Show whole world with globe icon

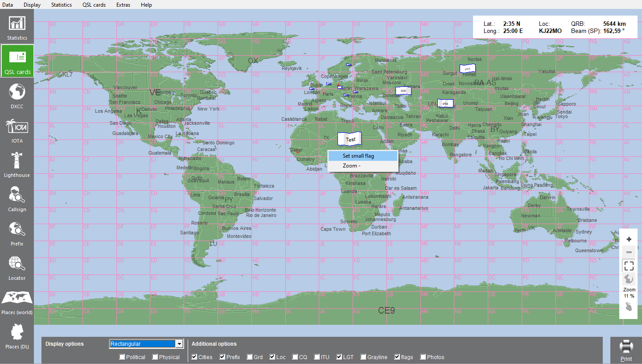click(x=629, y=279)
